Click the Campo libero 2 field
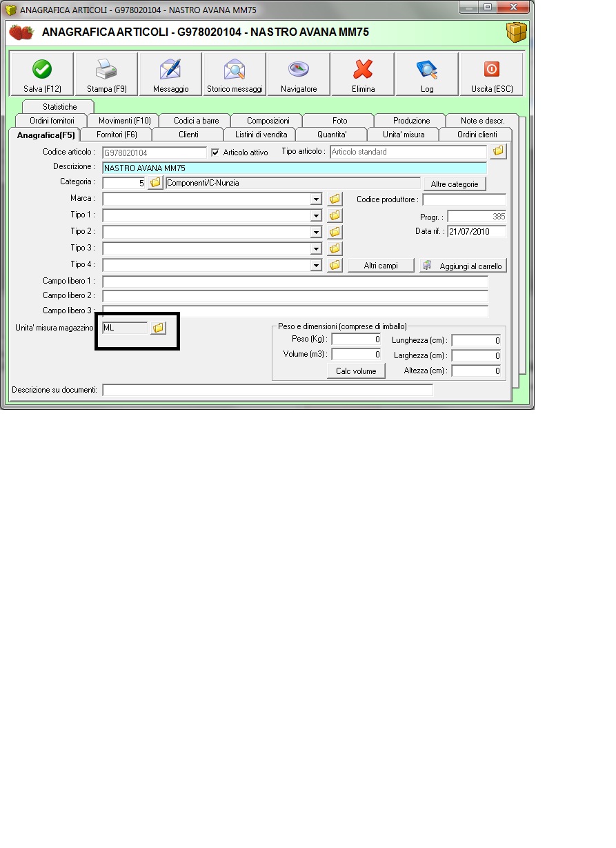 295,296
